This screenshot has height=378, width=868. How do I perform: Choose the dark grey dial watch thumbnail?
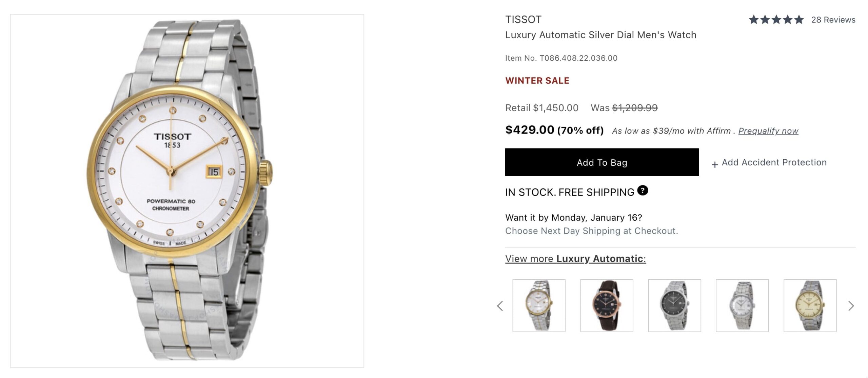[x=674, y=305]
